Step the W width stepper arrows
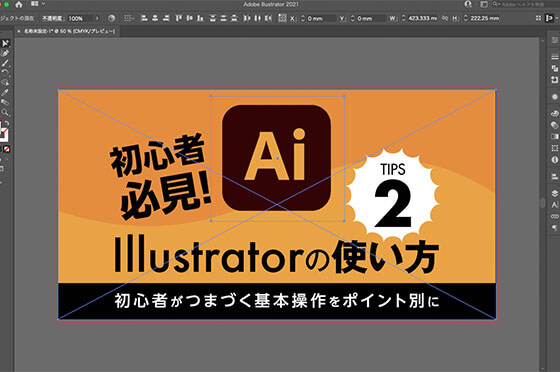 tap(404, 18)
